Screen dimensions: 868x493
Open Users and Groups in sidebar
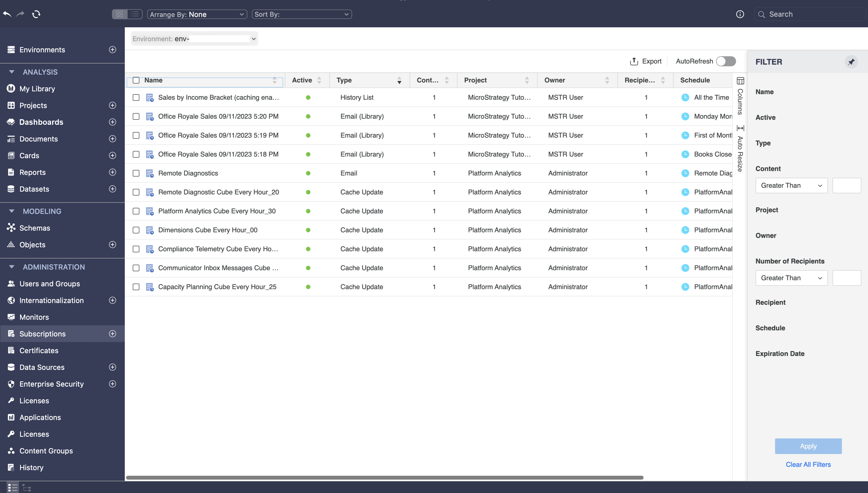click(49, 284)
